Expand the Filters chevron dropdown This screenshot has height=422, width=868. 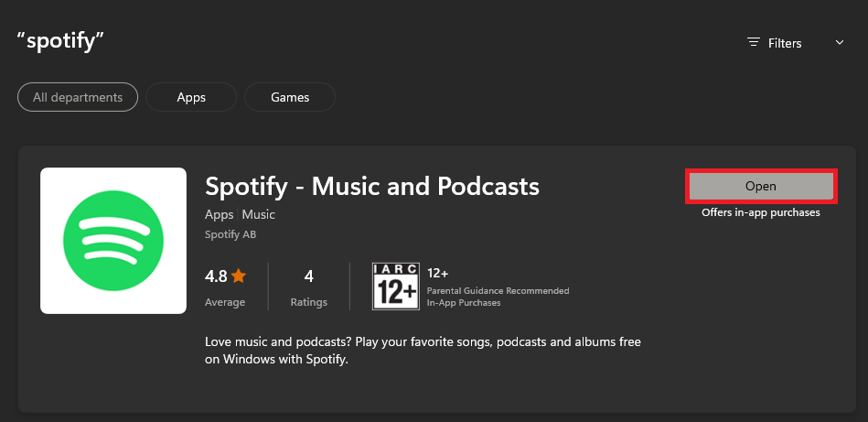click(x=840, y=43)
